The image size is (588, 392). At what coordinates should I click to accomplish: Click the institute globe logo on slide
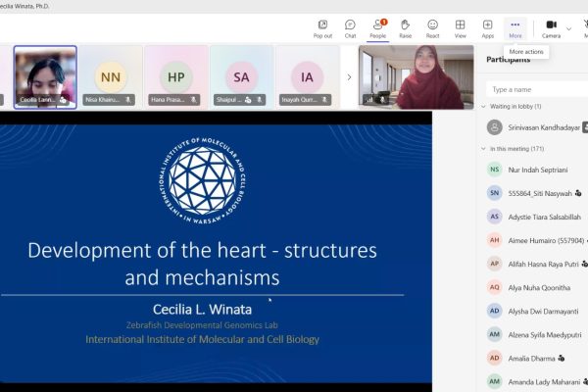(x=203, y=181)
